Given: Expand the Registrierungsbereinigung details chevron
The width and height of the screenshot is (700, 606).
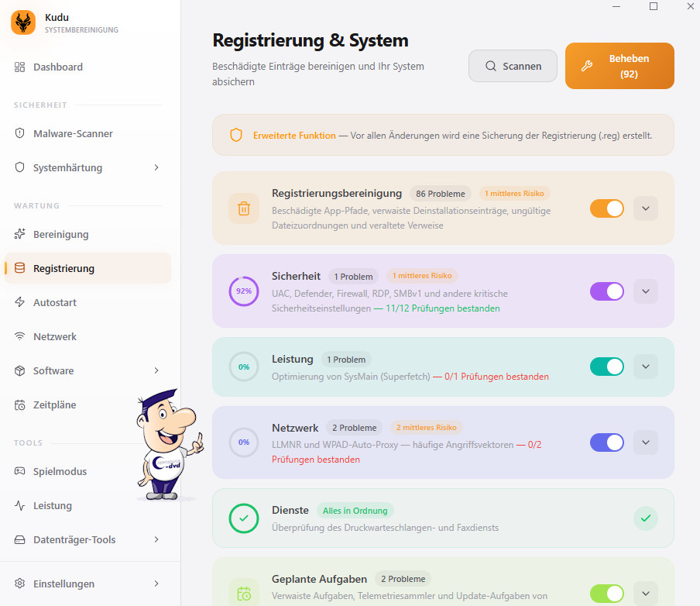Looking at the screenshot, I should pyautogui.click(x=646, y=208).
